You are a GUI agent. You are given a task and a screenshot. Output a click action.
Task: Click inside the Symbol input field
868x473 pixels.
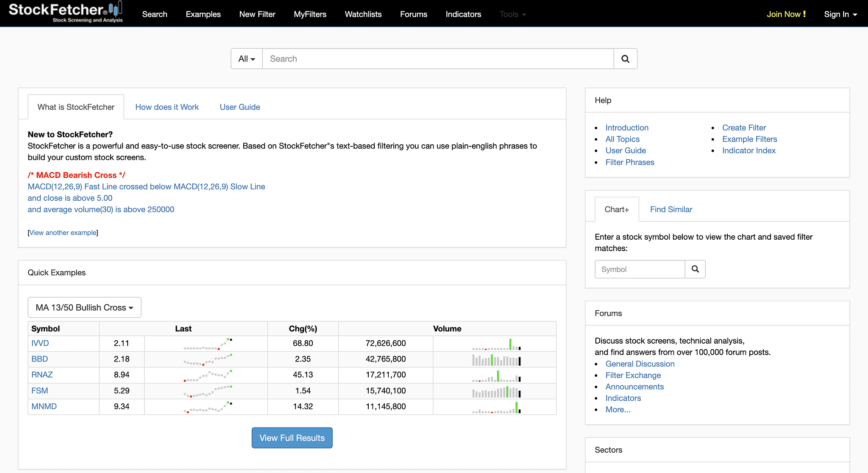click(x=639, y=269)
